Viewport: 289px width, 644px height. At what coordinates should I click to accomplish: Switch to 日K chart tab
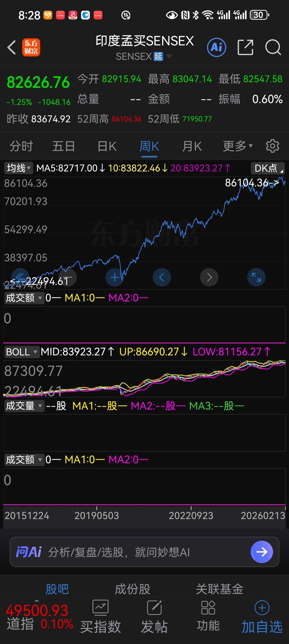pos(107,146)
